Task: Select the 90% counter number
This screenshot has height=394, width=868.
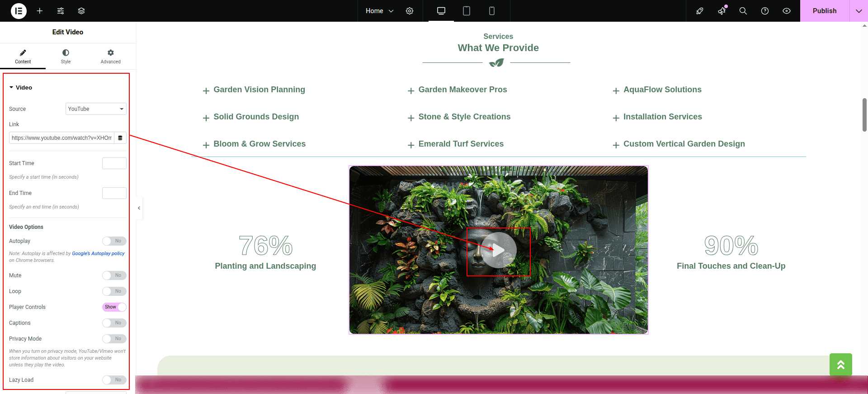Action: coord(731,246)
